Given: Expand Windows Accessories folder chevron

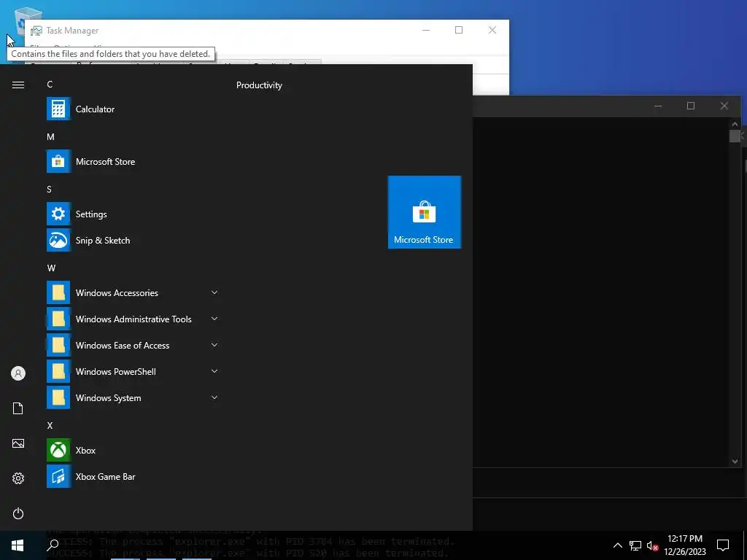Looking at the screenshot, I should [214, 292].
